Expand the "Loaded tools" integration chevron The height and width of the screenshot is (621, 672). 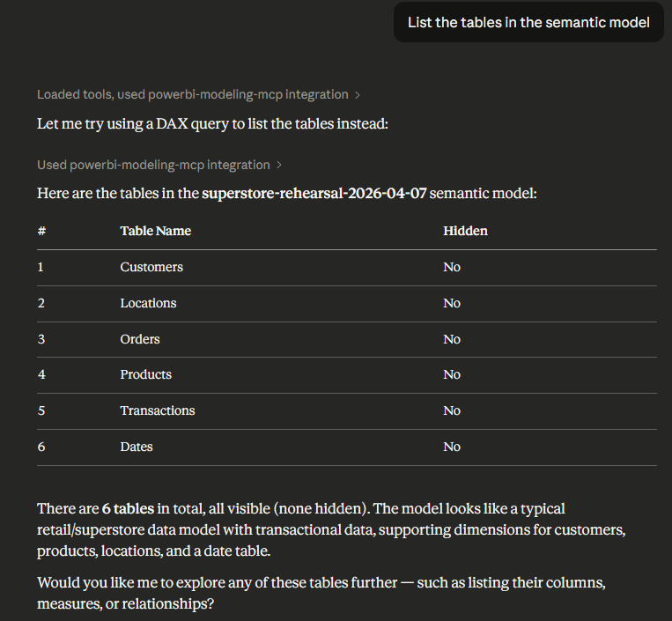pyautogui.click(x=358, y=94)
